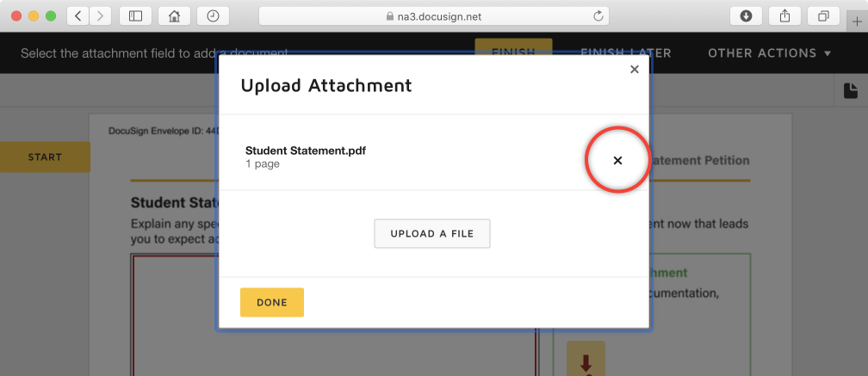Click the Done button
The height and width of the screenshot is (376, 868).
pos(272,303)
